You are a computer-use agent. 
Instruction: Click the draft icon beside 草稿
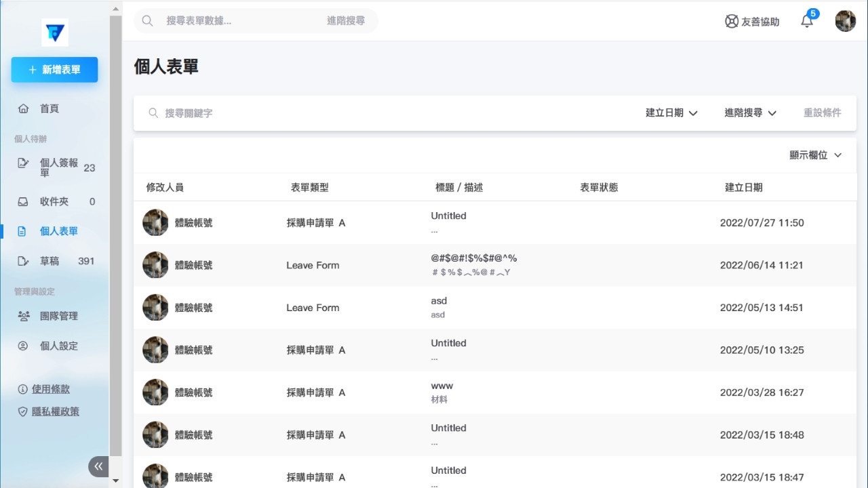click(23, 261)
